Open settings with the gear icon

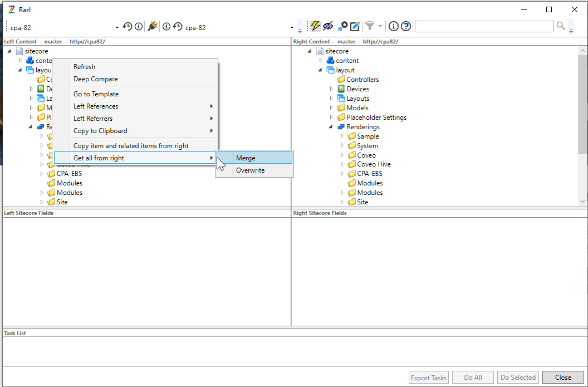(x=343, y=26)
